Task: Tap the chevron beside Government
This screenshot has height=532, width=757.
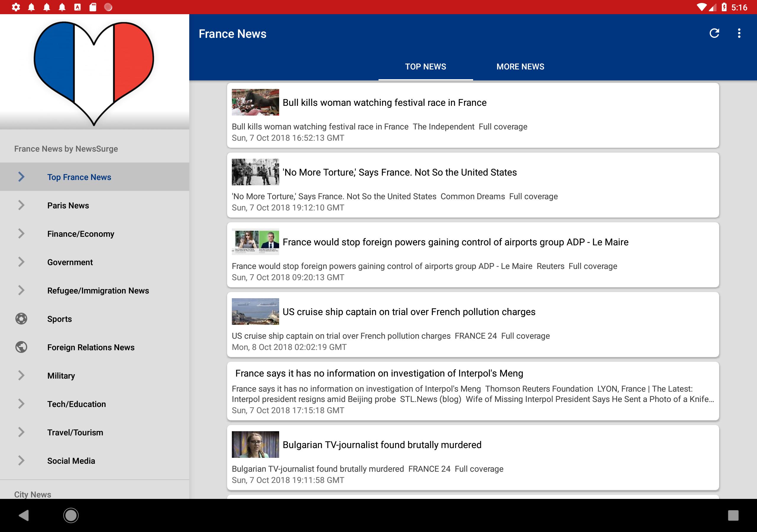Action: [21, 262]
